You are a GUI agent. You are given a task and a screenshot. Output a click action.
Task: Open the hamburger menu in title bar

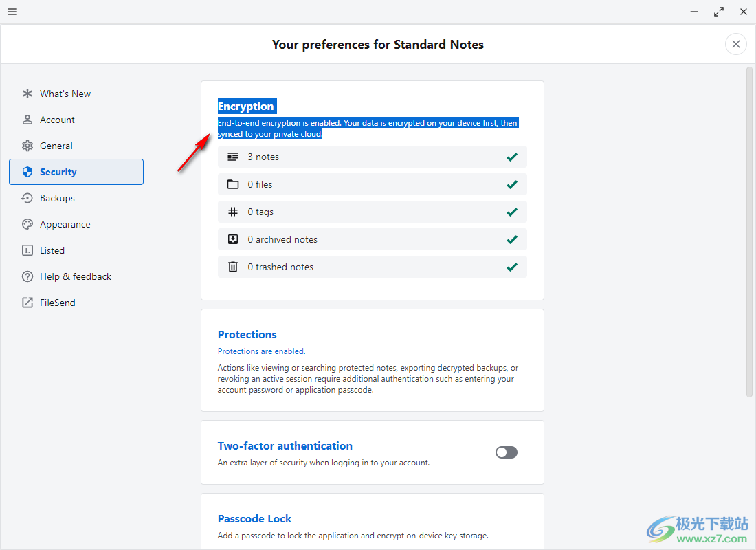12,12
